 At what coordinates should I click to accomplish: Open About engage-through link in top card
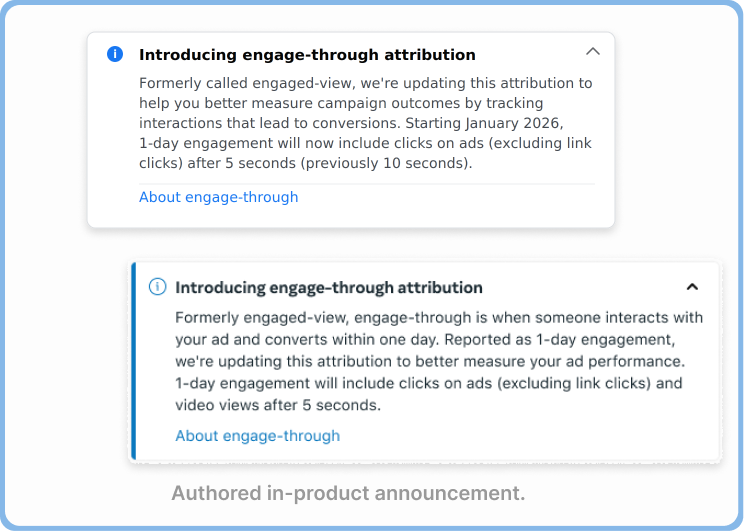point(219,197)
